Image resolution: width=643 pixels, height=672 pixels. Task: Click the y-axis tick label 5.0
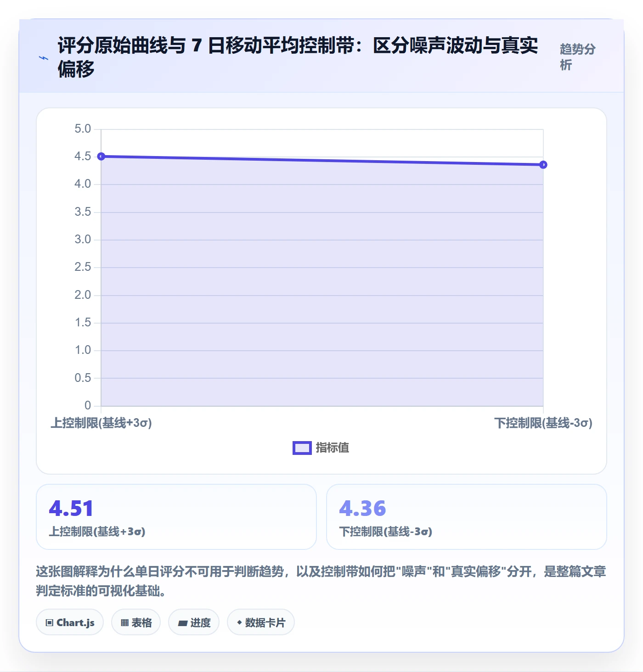point(83,129)
